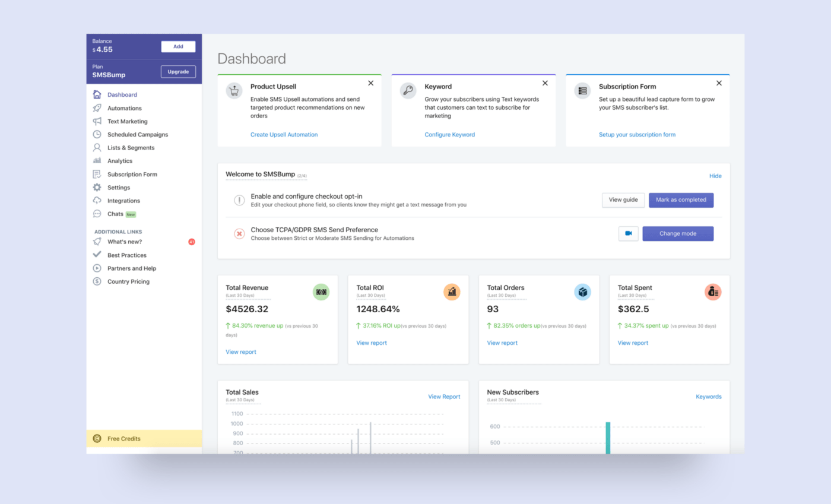Click the Dashboard house icon in sidebar
The image size is (831, 504).
click(x=97, y=94)
